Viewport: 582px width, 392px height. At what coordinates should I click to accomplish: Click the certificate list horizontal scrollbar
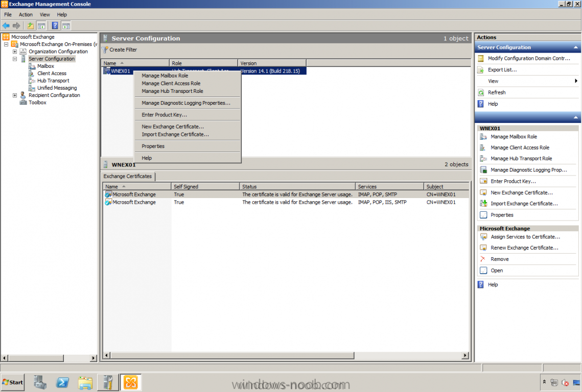pos(232,356)
